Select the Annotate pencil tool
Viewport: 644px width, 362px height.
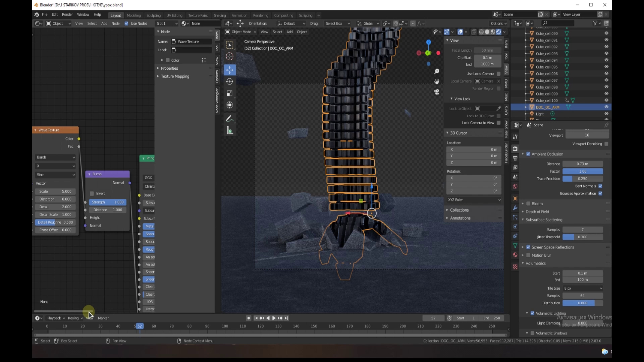tap(230, 119)
